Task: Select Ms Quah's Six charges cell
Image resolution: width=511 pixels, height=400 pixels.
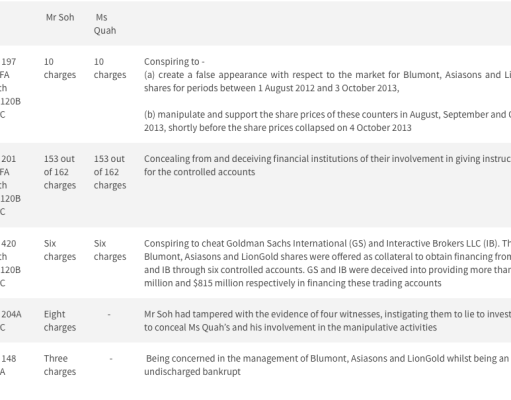Action: [x=110, y=250]
